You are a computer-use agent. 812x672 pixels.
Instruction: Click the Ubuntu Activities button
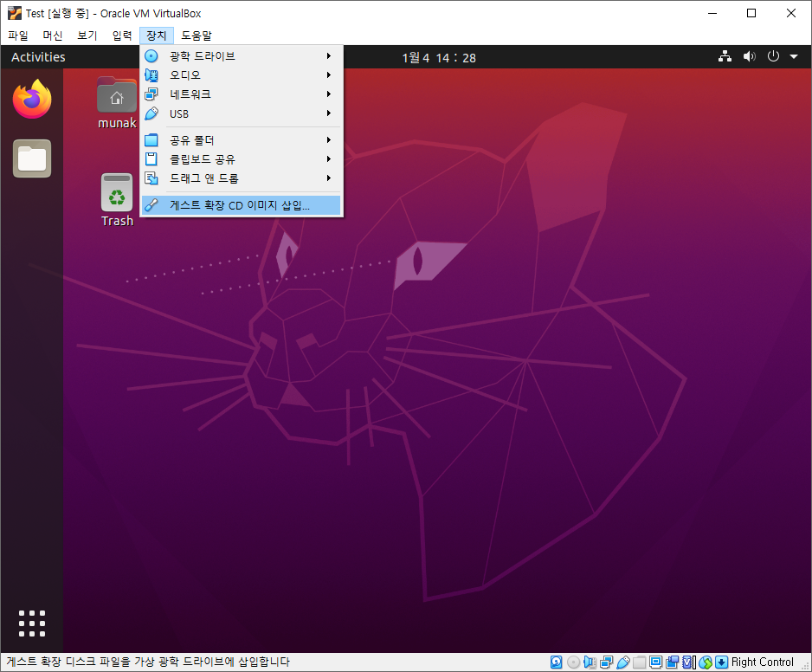pyautogui.click(x=38, y=57)
